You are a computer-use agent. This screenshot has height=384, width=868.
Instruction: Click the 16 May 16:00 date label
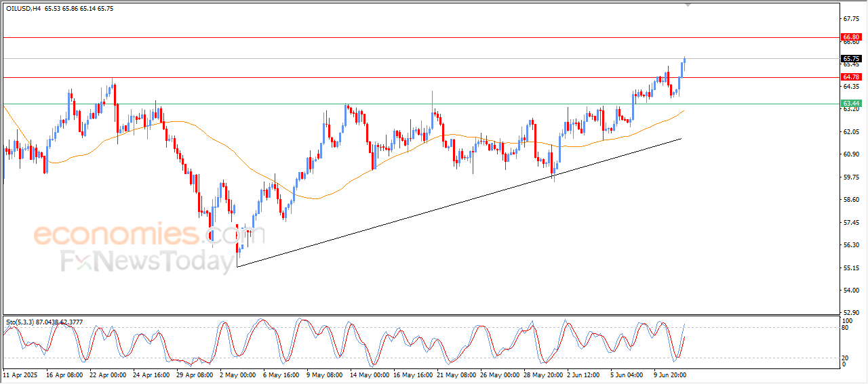(413, 374)
